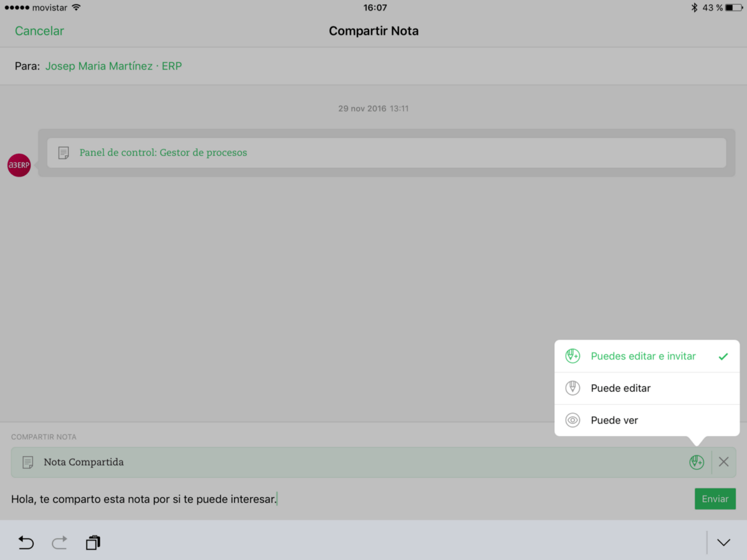The image size is (747, 560).
Task: Tap the pencil icon for Puede editar
Action: click(x=572, y=388)
